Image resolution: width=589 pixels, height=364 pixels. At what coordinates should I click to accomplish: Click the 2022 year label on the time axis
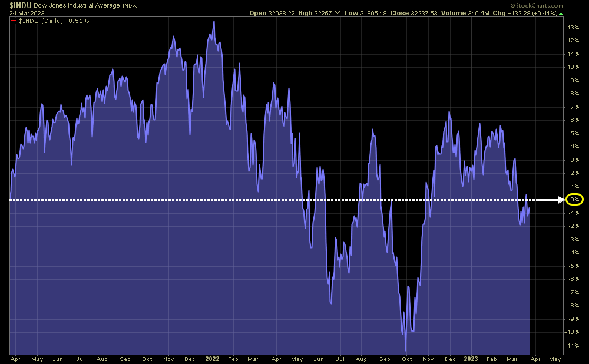(212, 359)
